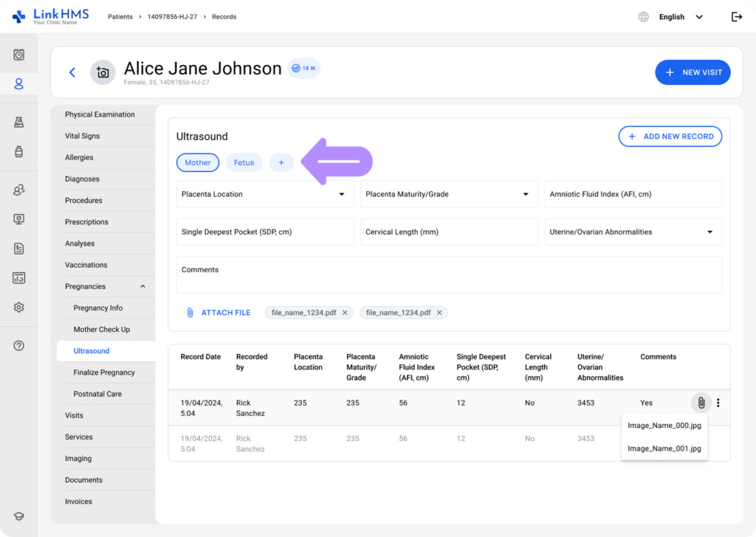Open the English language selector
This screenshot has width=756, height=537.
[679, 17]
